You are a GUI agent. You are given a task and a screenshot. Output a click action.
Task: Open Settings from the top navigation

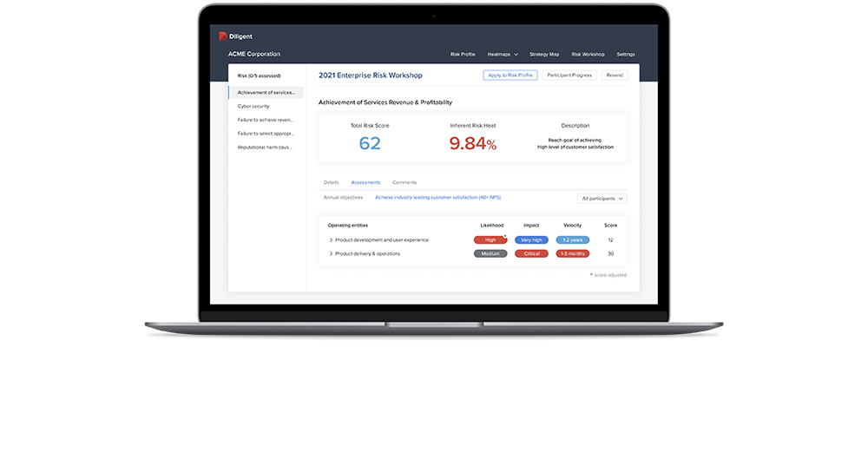[x=626, y=54]
